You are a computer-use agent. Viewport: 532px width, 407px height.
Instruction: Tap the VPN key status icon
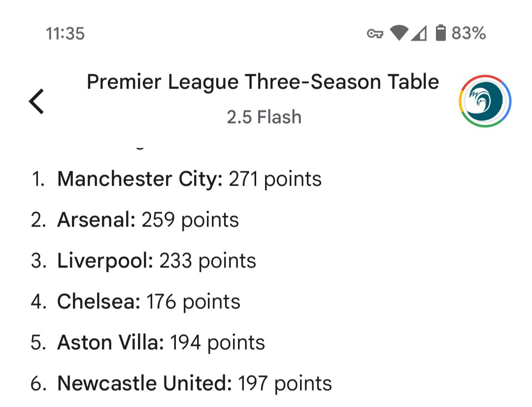(x=375, y=34)
